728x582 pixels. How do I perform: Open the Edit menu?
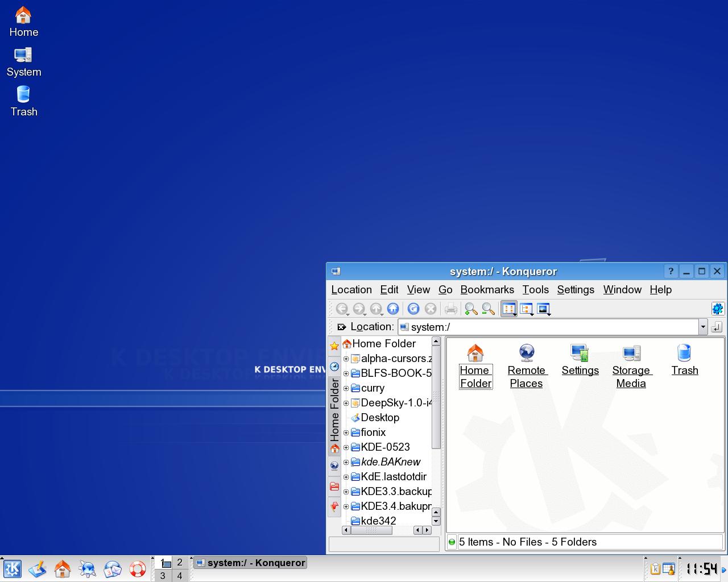389,290
